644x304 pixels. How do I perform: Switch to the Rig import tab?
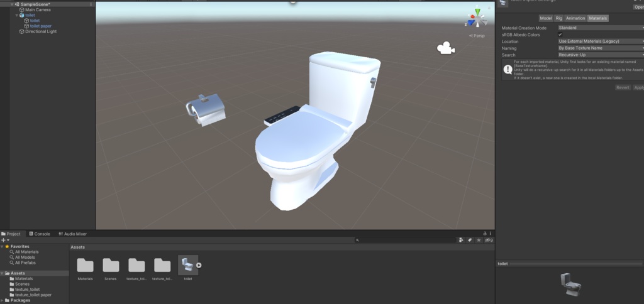(x=558, y=18)
